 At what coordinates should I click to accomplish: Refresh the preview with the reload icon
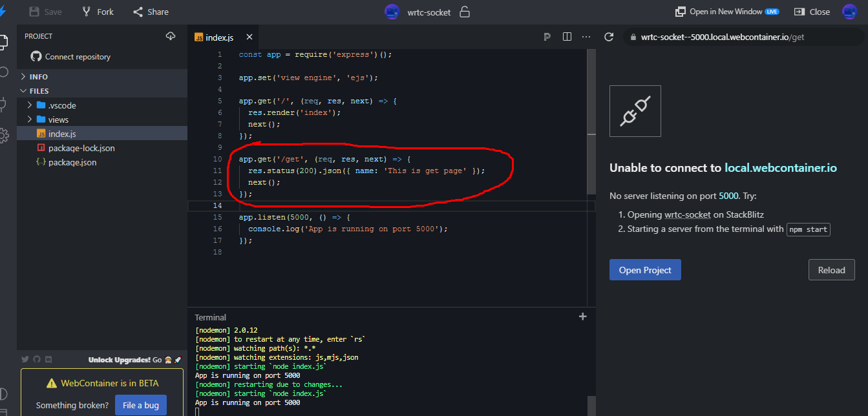[x=608, y=37]
